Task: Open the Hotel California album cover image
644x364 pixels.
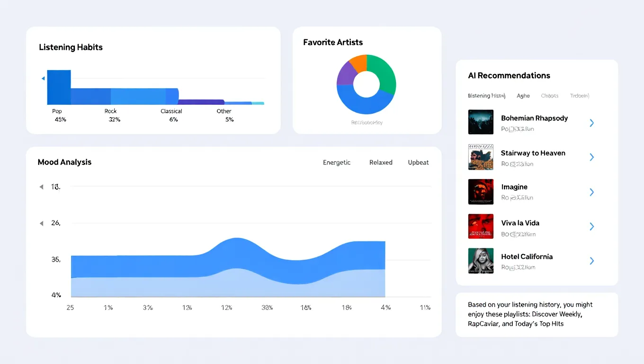Action: click(481, 261)
